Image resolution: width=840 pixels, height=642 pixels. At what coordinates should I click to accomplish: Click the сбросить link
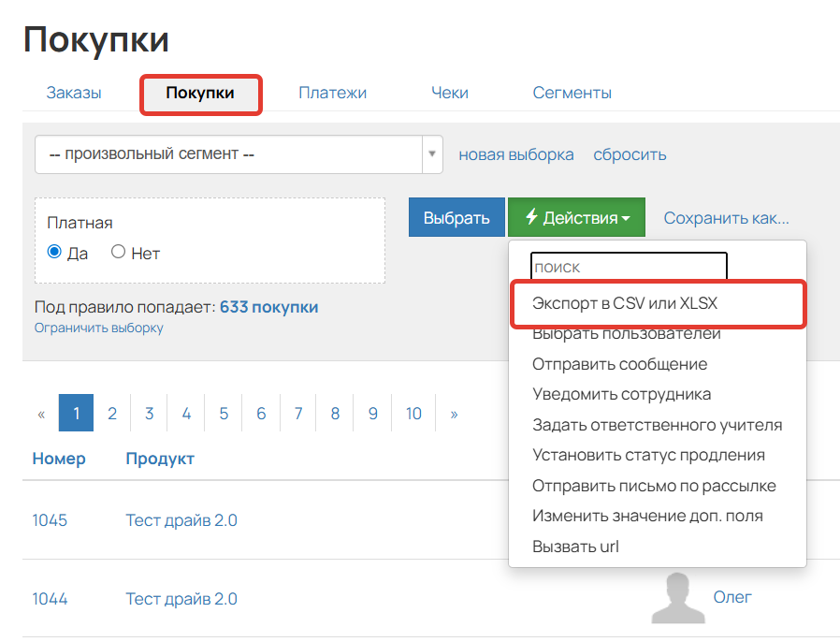(x=630, y=153)
